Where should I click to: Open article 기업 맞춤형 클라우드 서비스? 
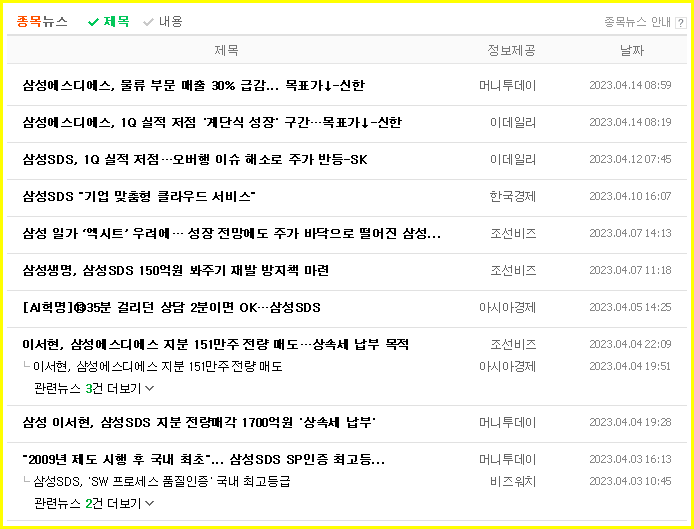pyautogui.click(x=139, y=196)
